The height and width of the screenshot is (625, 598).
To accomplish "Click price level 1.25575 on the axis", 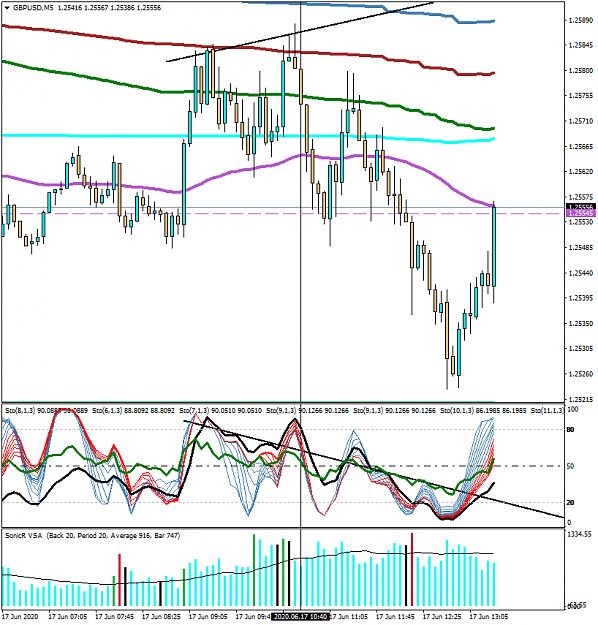I will pyautogui.click(x=580, y=197).
